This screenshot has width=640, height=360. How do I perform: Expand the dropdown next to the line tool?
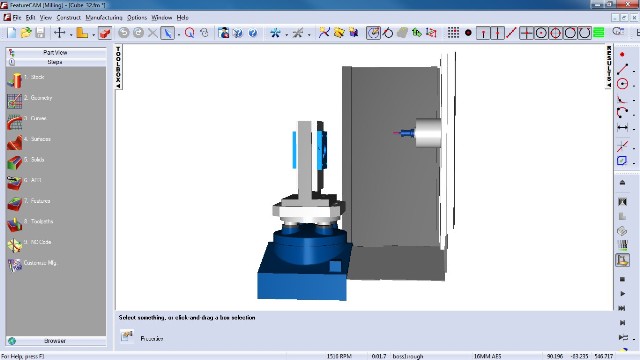coord(634,71)
